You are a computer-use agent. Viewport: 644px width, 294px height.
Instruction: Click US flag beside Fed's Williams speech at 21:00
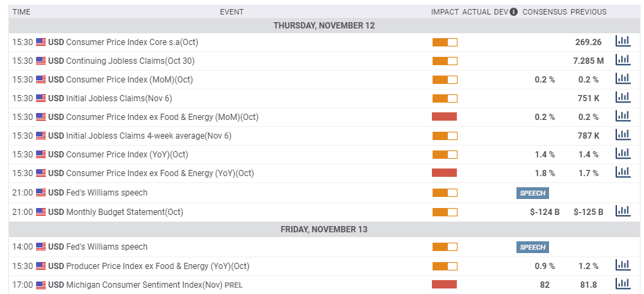[41, 193]
